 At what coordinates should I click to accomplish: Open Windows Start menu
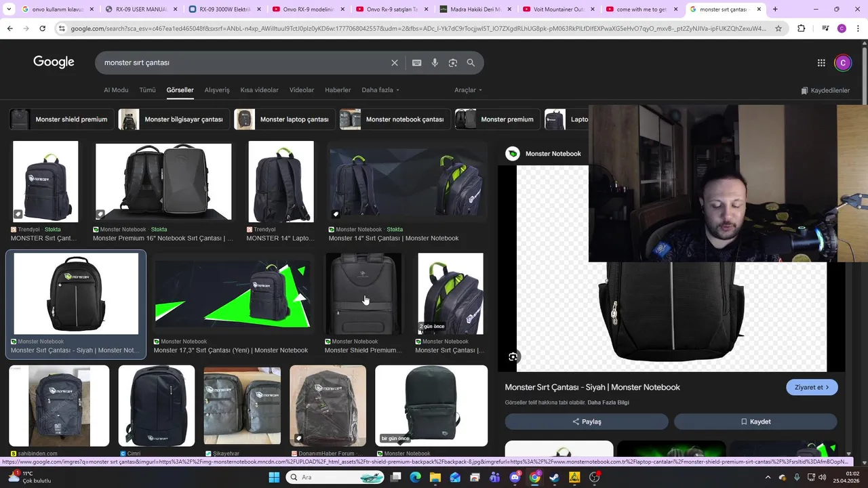pos(274,477)
